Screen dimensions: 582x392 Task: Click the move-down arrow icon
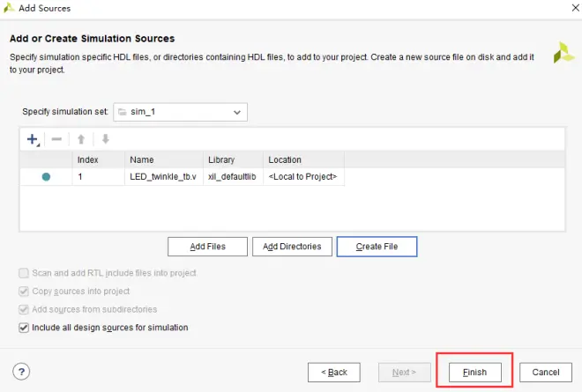point(106,139)
